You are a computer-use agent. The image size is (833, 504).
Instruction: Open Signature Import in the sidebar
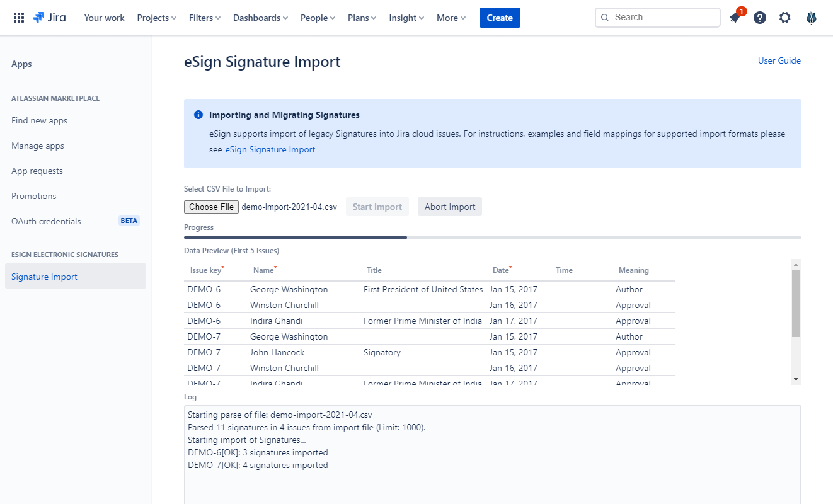44,277
